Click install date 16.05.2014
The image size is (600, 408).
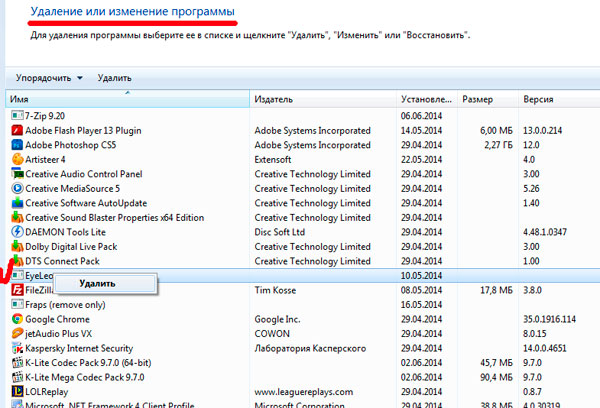[421, 305]
